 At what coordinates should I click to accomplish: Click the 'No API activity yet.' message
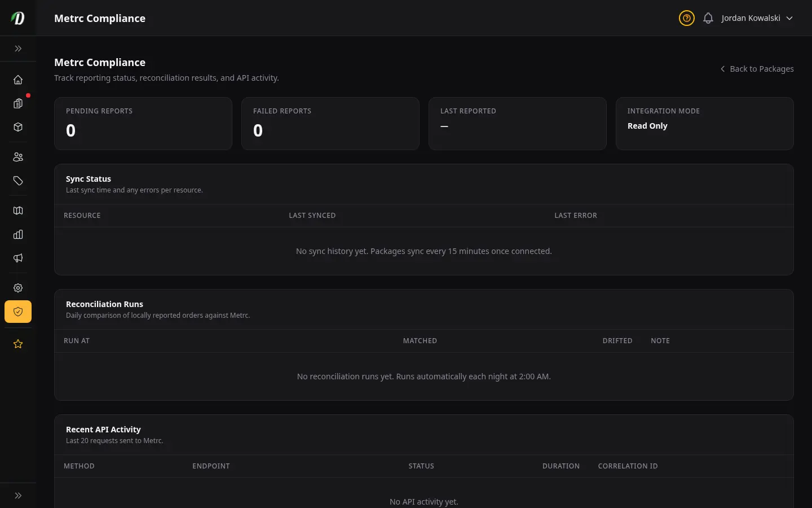coord(424,502)
